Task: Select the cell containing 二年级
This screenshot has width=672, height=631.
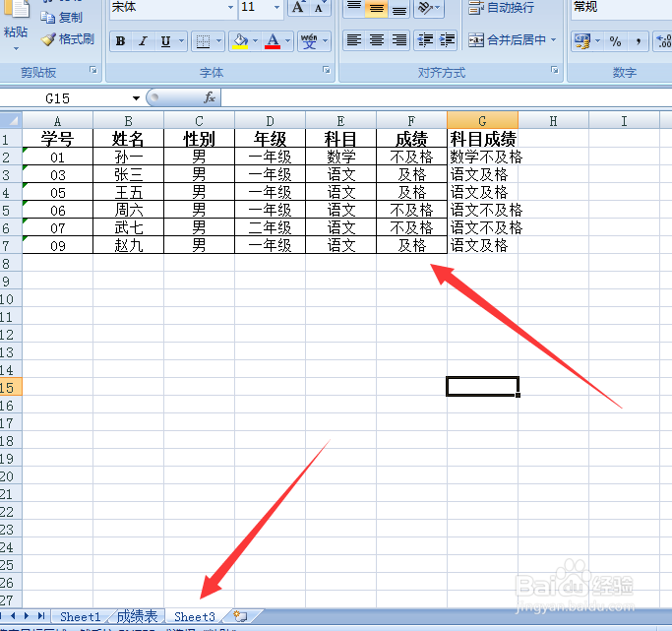Action: pos(270,227)
